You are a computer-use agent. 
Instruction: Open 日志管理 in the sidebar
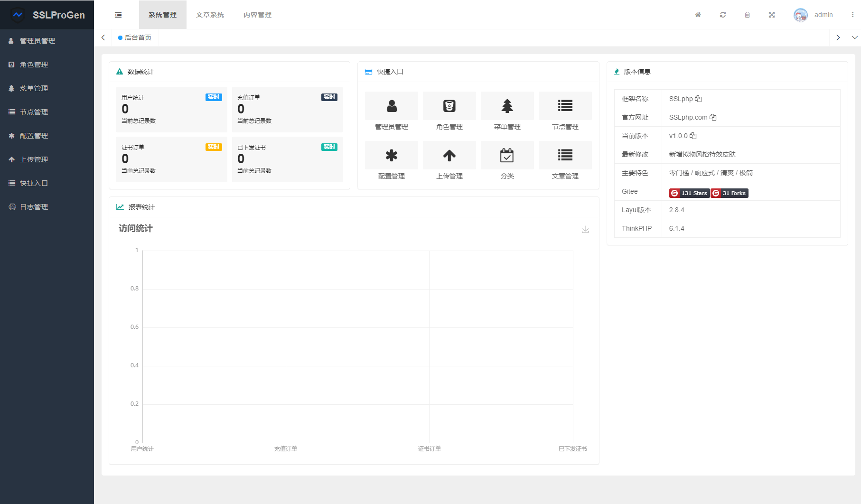click(34, 207)
